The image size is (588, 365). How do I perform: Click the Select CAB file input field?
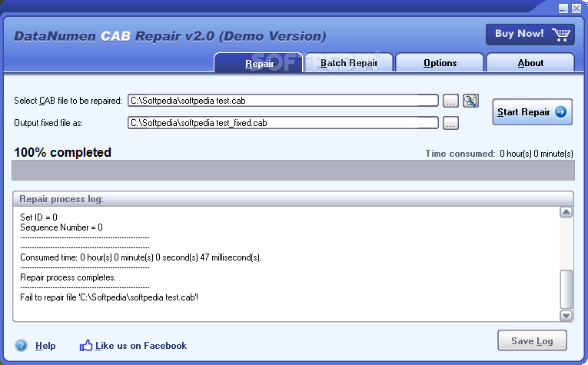(283, 101)
